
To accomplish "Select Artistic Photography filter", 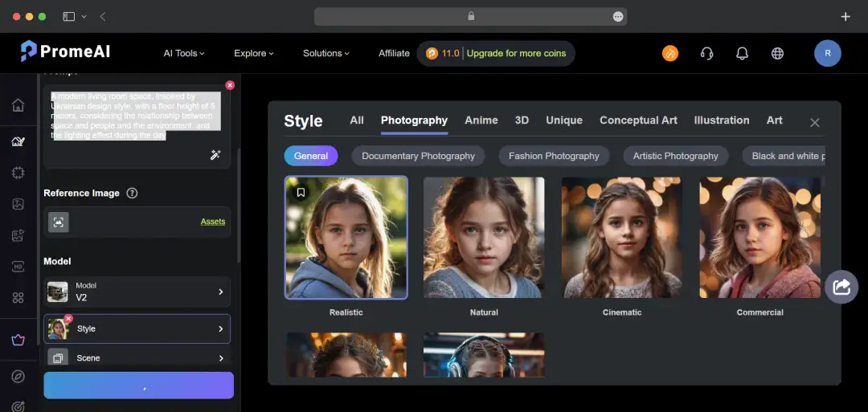I will pyautogui.click(x=675, y=156).
